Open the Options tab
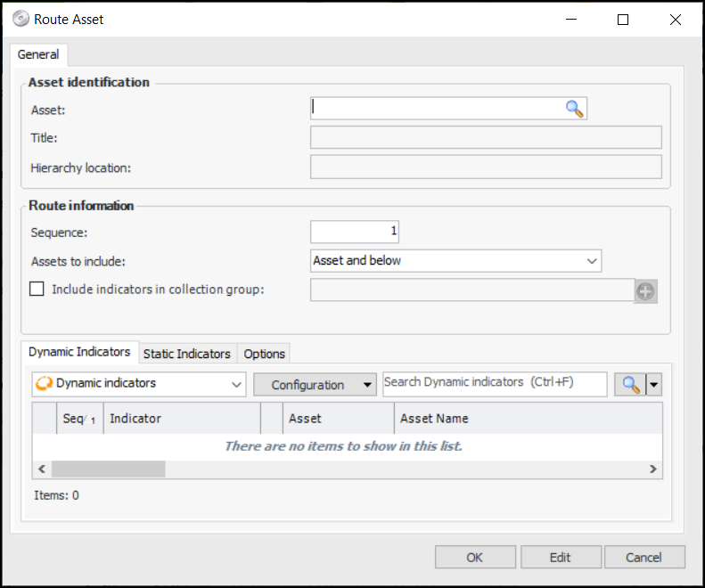 pos(265,354)
